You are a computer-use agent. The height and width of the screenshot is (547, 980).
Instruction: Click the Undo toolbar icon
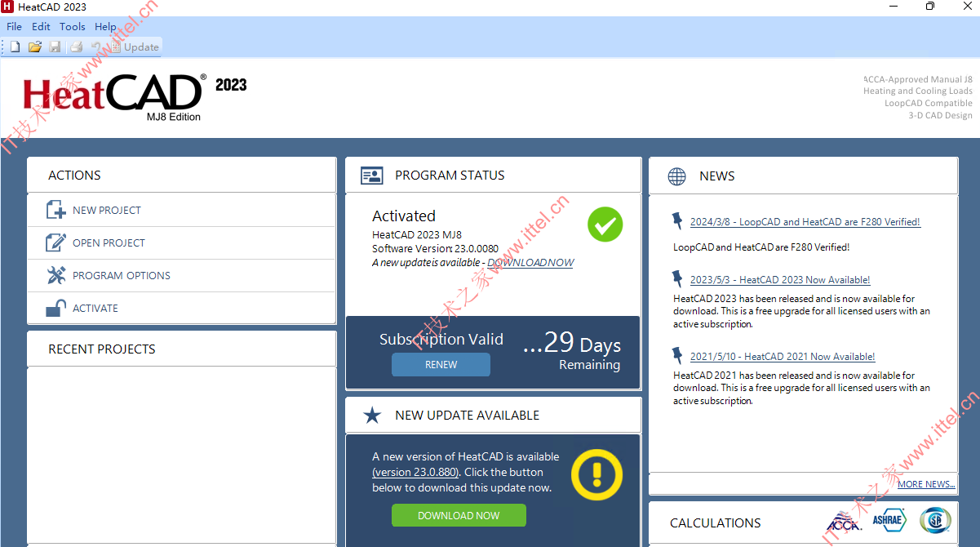coord(96,47)
